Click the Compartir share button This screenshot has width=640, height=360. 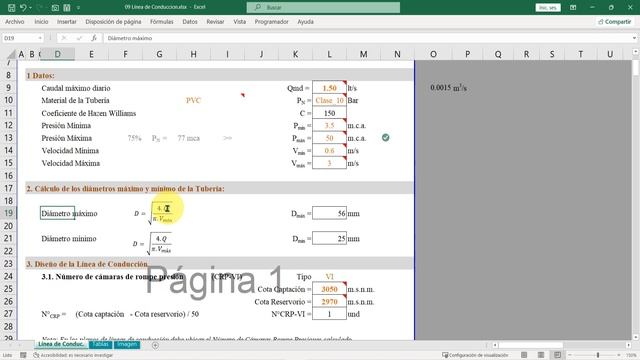615,22
